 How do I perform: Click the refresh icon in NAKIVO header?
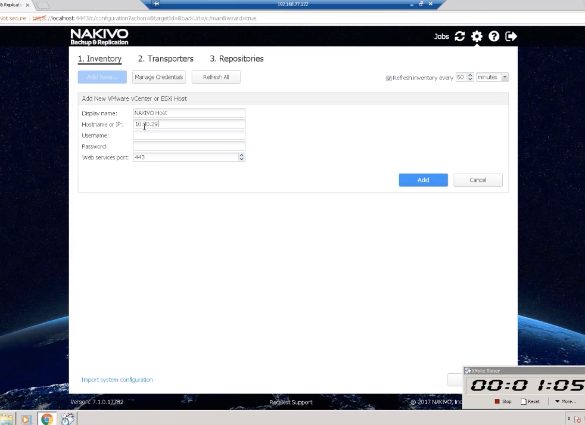tap(460, 36)
